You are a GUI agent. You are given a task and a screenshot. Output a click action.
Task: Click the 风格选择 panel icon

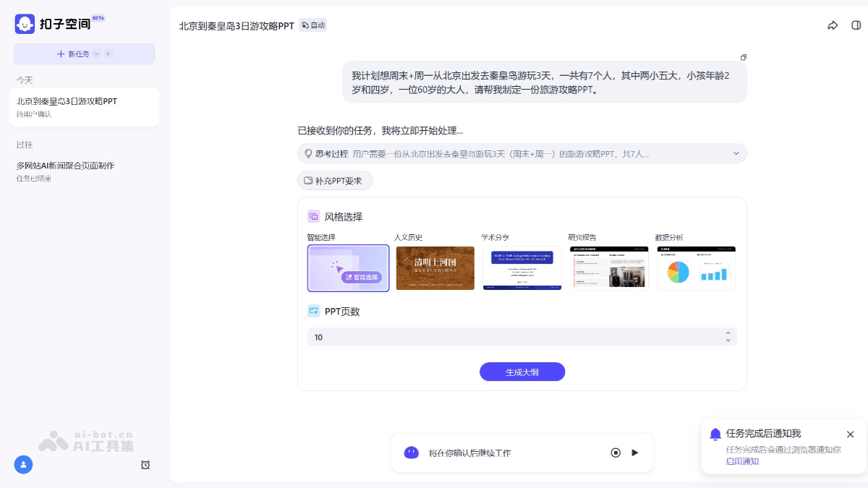[x=313, y=215]
